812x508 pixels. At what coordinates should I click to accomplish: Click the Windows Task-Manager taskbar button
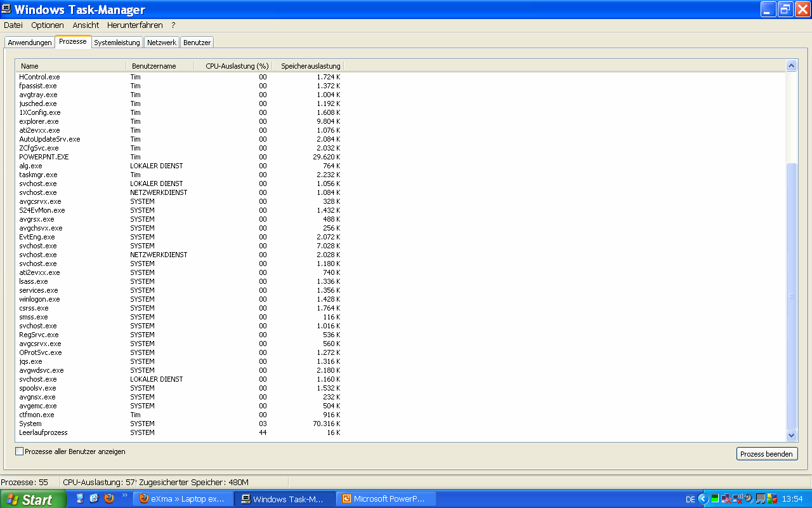(285, 499)
